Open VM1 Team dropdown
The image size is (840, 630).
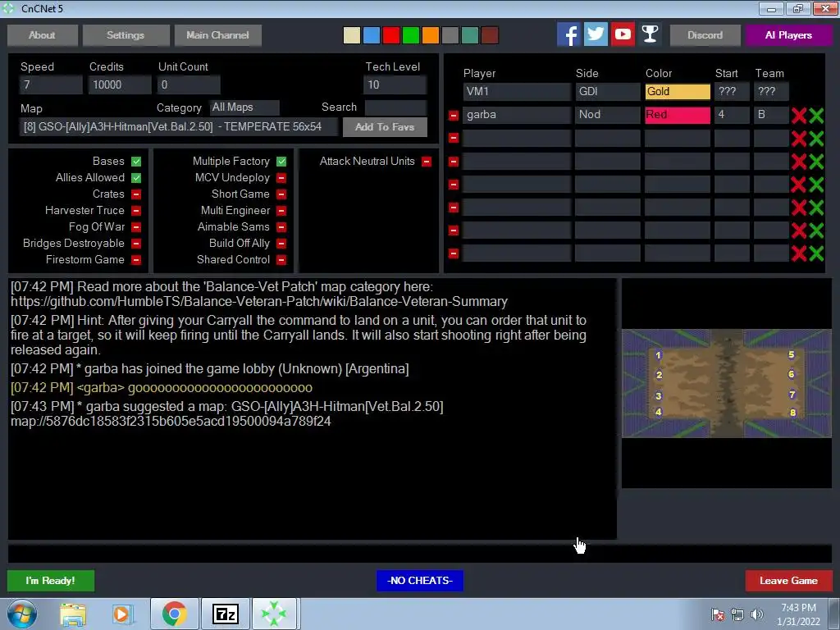pyautogui.click(x=771, y=92)
